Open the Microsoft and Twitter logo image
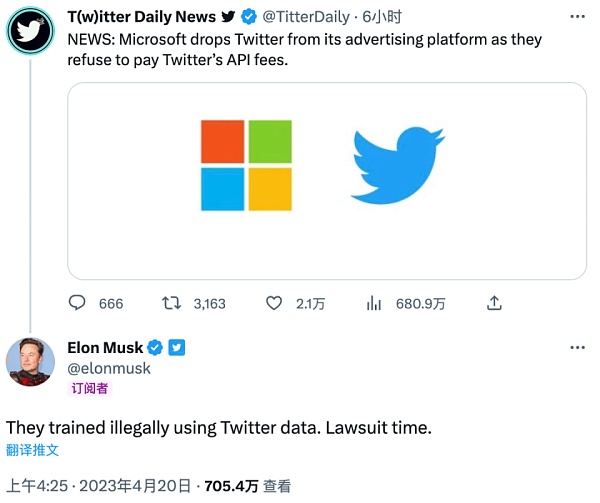The width and height of the screenshot is (600, 503). tap(326, 180)
